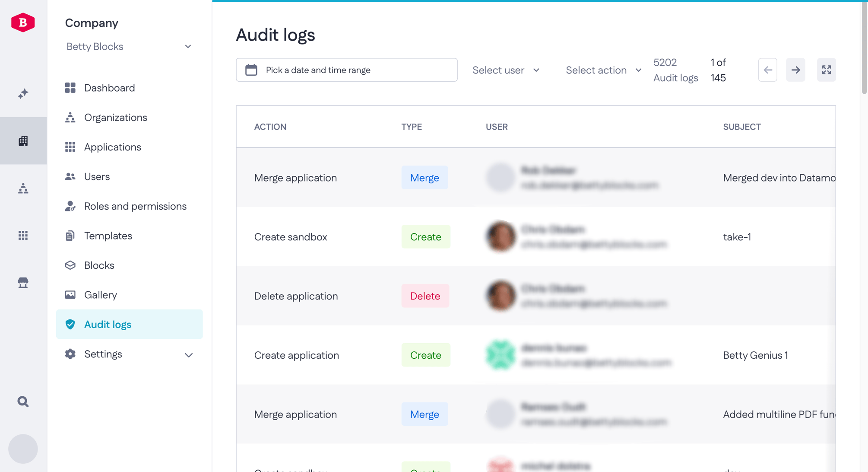Click the Create tag for Create sandbox row
This screenshot has width=868, height=472.
(426, 237)
